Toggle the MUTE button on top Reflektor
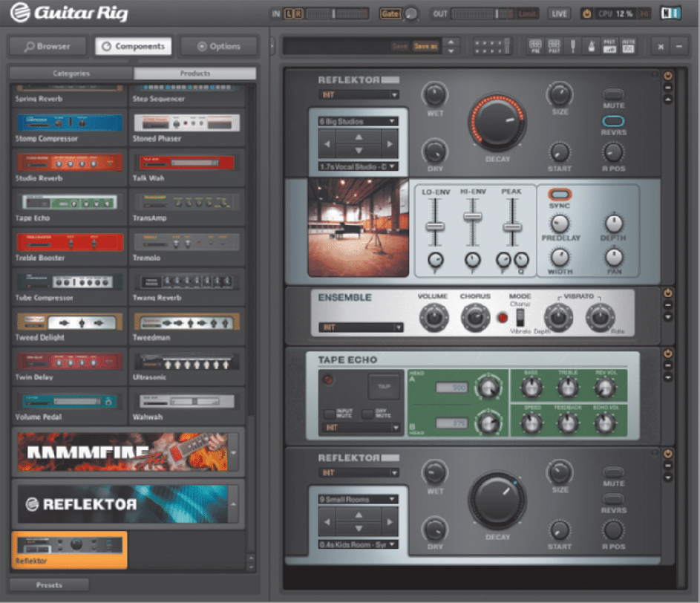700x603 pixels. [613, 94]
